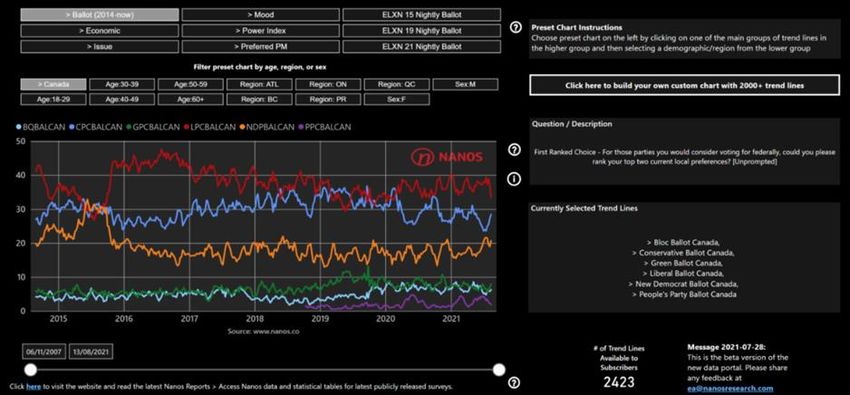Click help icon next to Question / Description

(x=514, y=150)
